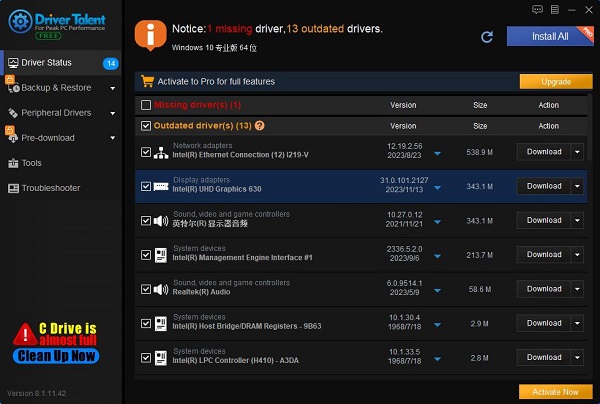This screenshot has height=404, width=600.
Task: Uncheck Intel Host Bridge/DRAM Registers
Action: point(146,323)
